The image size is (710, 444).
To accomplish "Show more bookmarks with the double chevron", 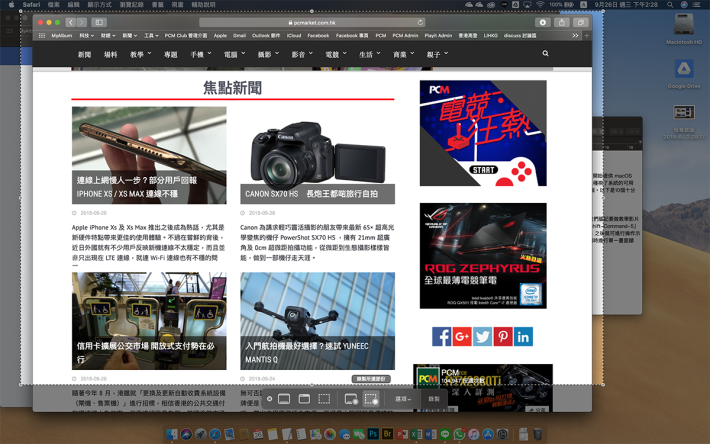I will pyautogui.click(x=575, y=35).
